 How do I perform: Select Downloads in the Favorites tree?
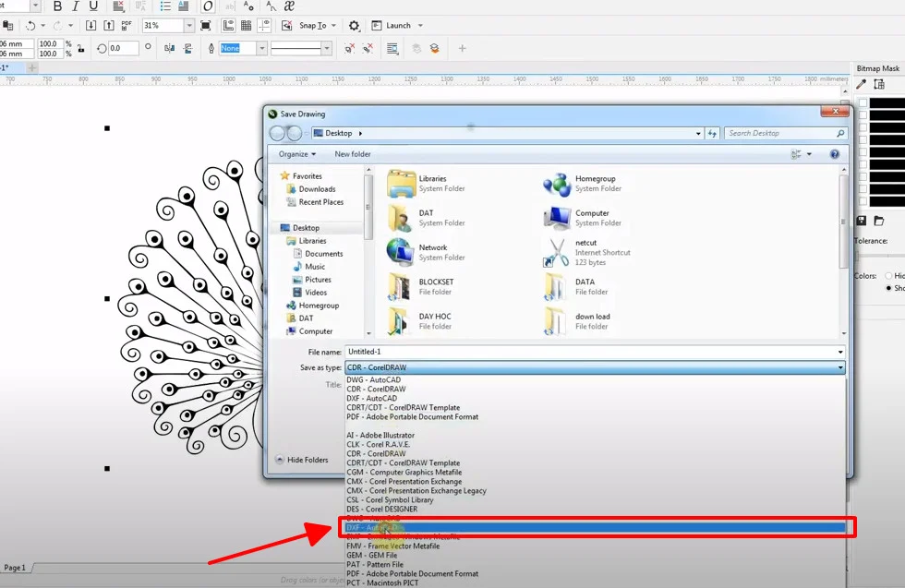click(311, 189)
